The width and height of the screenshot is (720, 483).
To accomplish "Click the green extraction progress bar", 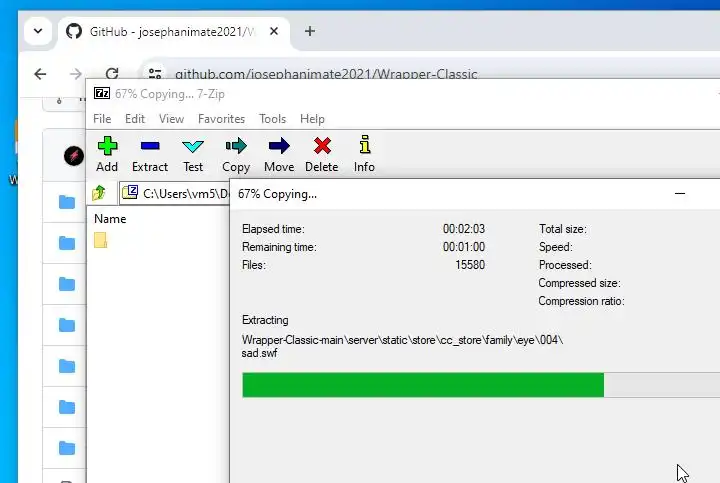I will (423, 385).
